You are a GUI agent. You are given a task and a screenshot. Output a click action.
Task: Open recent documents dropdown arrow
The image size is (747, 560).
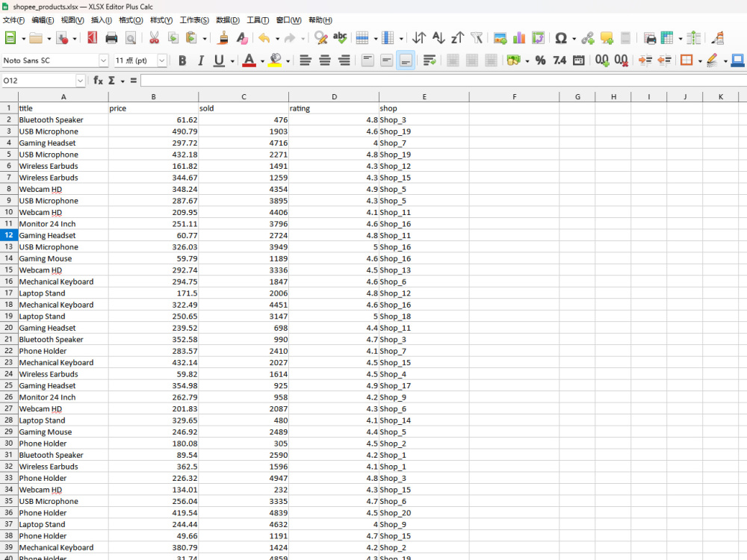tap(49, 38)
